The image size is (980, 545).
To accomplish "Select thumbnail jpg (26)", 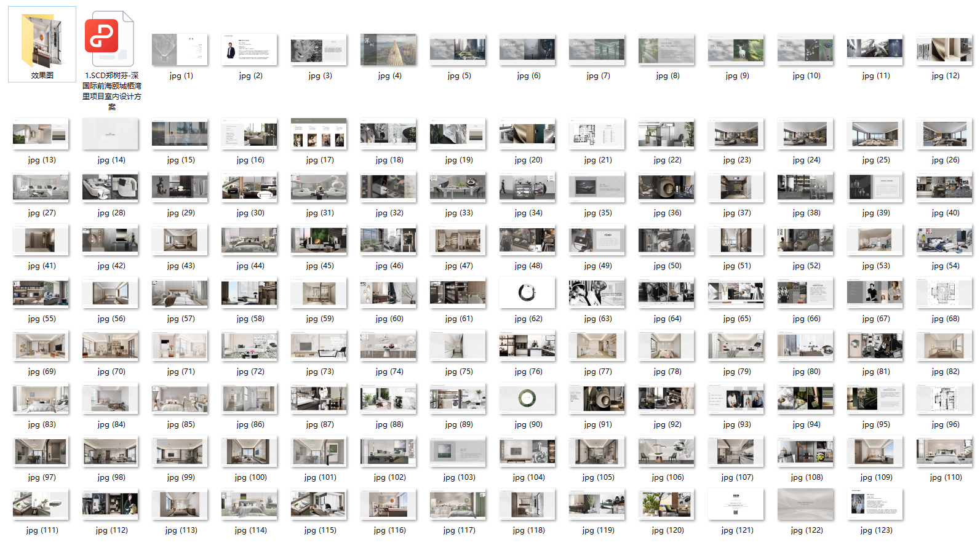I will pyautogui.click(x=945, y=134).
